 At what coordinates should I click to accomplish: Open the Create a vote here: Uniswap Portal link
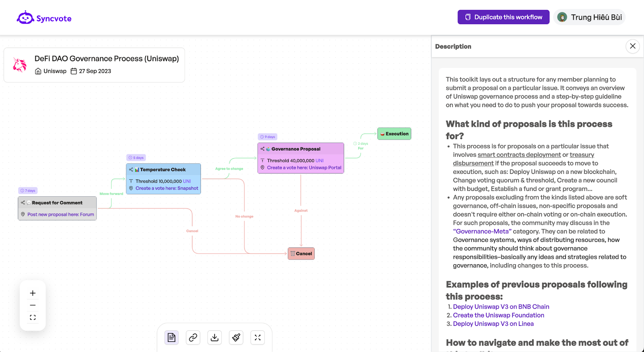[x=304, y=168]
